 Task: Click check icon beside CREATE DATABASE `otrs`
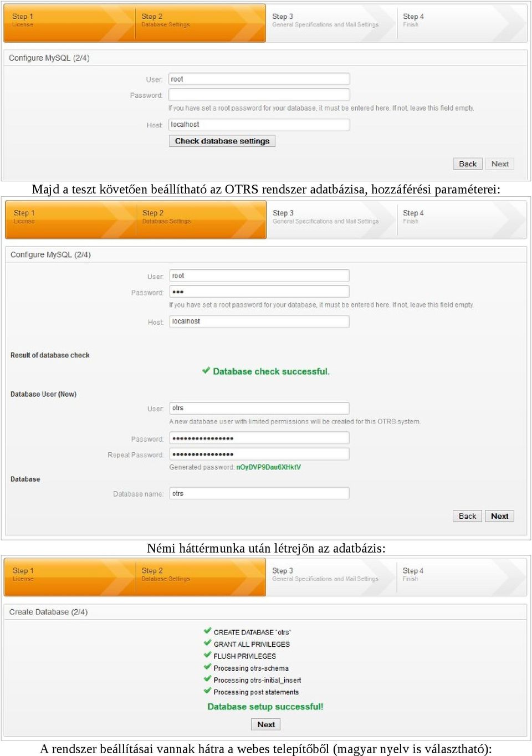pos(207,631)
